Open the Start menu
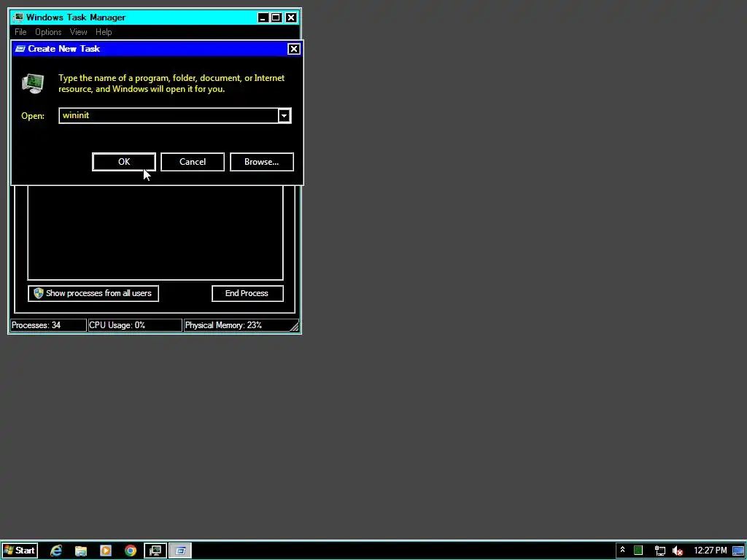 20,551
